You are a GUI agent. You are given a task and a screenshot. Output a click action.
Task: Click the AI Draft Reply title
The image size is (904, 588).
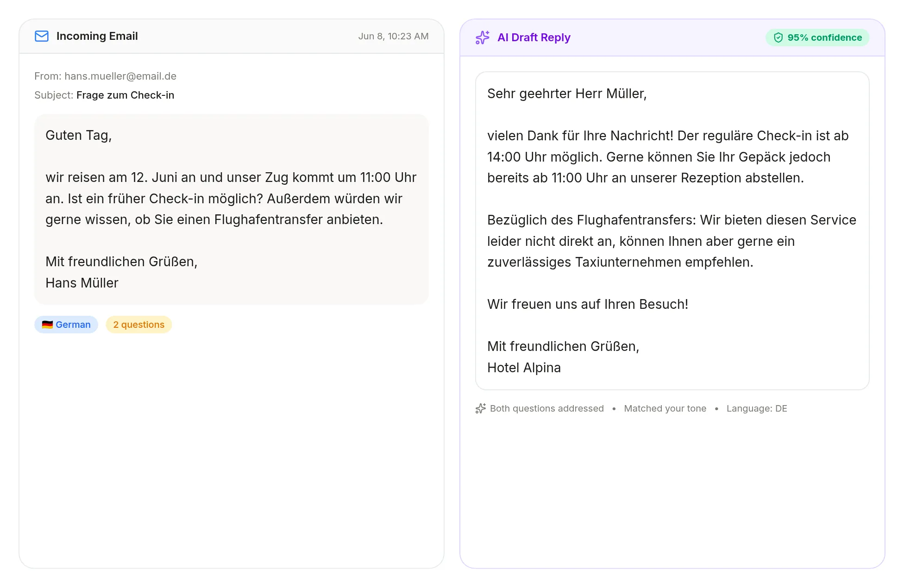tap(534, 38)
